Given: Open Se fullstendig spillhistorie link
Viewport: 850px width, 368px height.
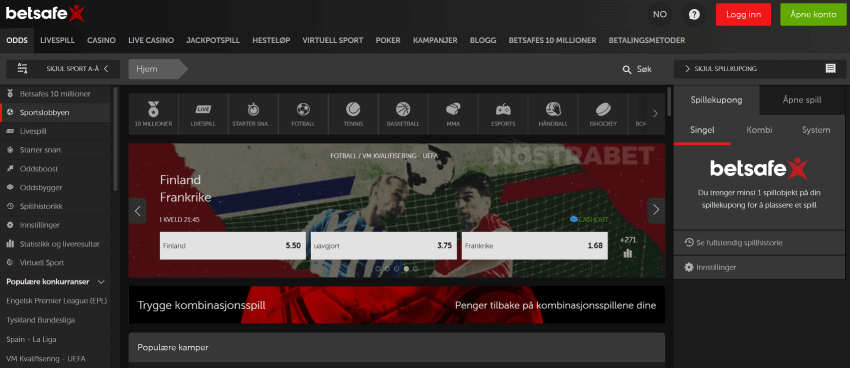Looking at the screenshot, I should 759,243.
